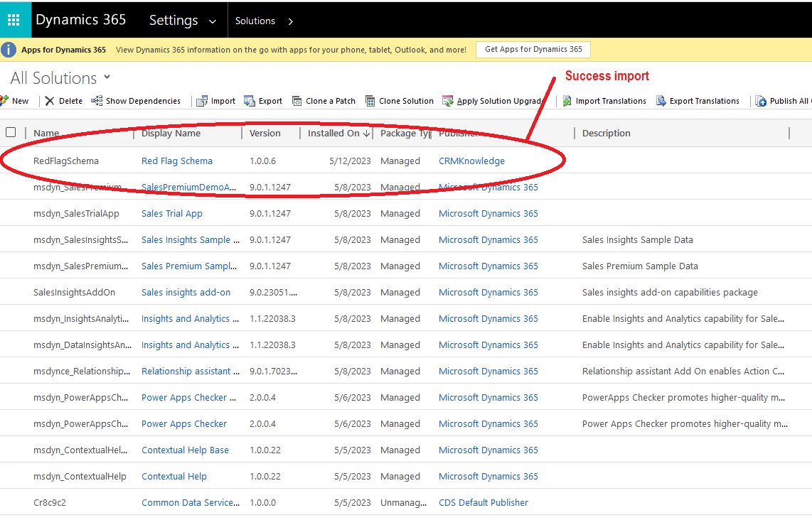Click the Show Dependencies toolbar label
The width and height of the screenshot is (812, 520).
[144, 101]
